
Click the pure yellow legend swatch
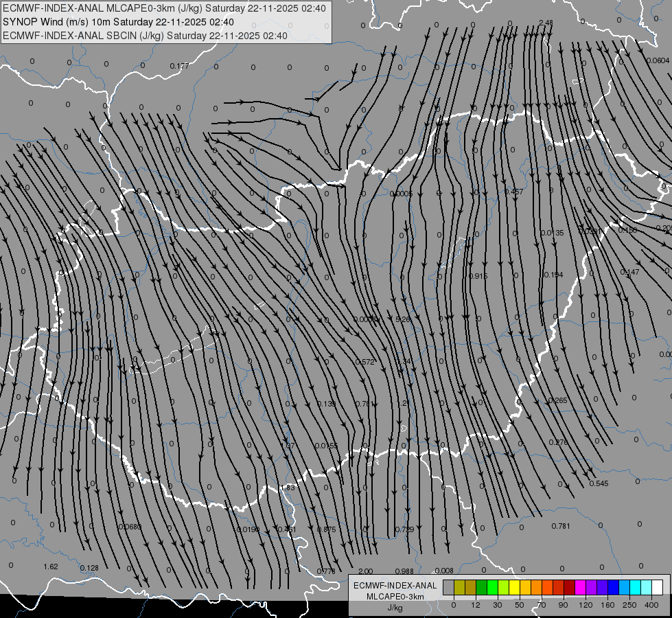pos(515,587)
